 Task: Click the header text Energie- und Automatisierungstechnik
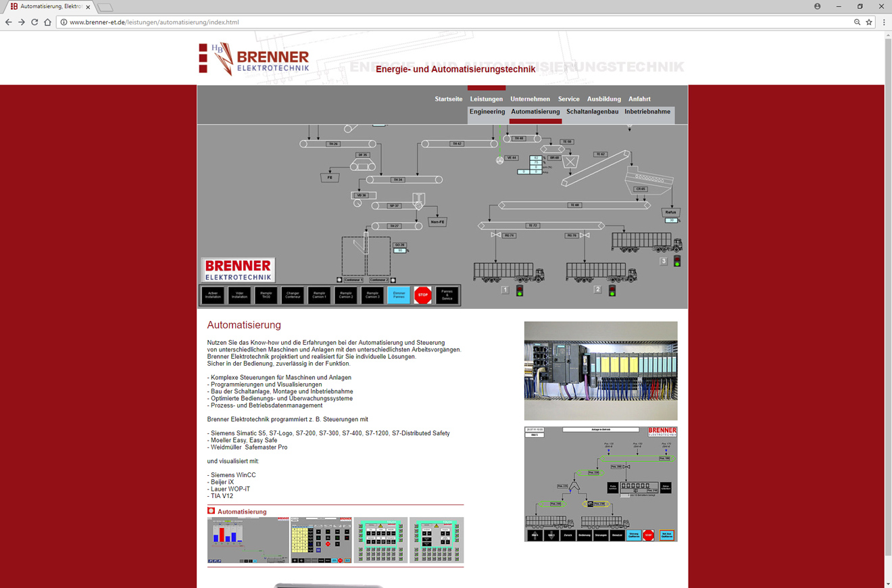[x=455, y=69]
